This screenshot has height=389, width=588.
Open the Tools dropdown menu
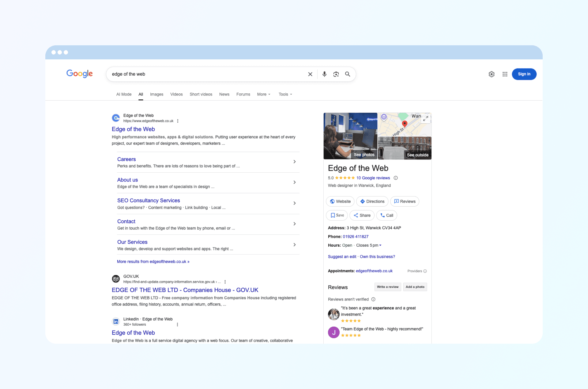[285, 94]
